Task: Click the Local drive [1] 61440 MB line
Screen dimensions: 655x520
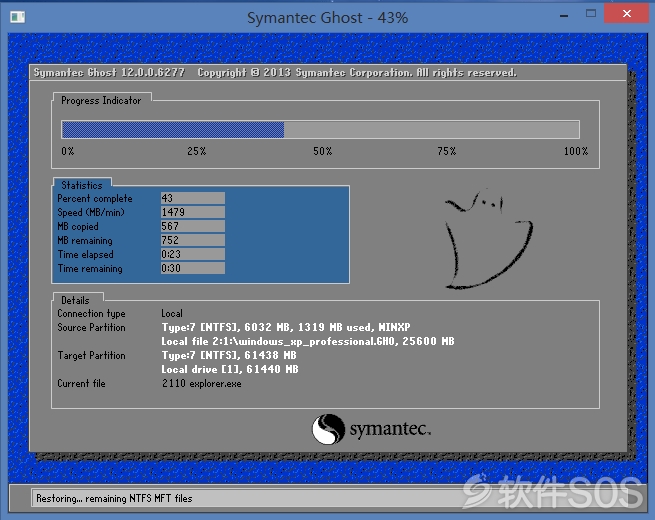Action: pos(230,370)
